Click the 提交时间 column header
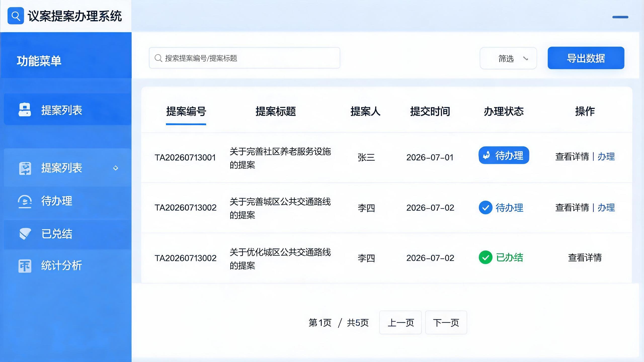Screen dimensions: 644x362 click(x=430, y=111)
